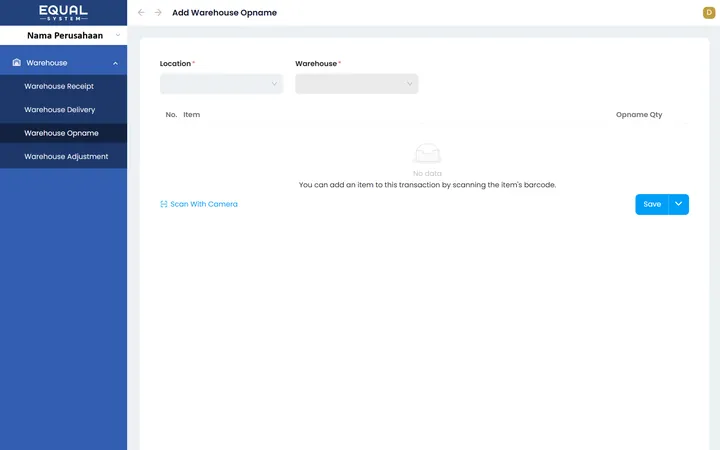
Task: Click Scan With Camera link
Action: (199, 204)
